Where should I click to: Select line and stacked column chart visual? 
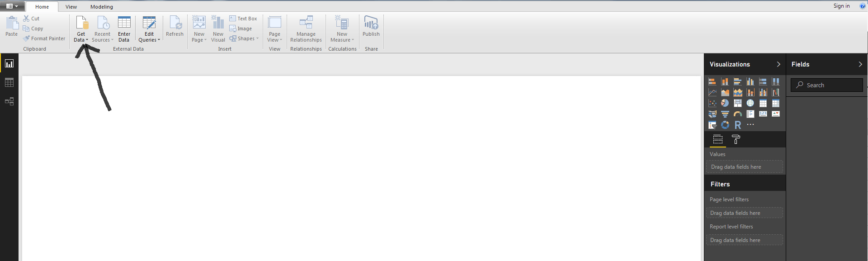[750, 92]
